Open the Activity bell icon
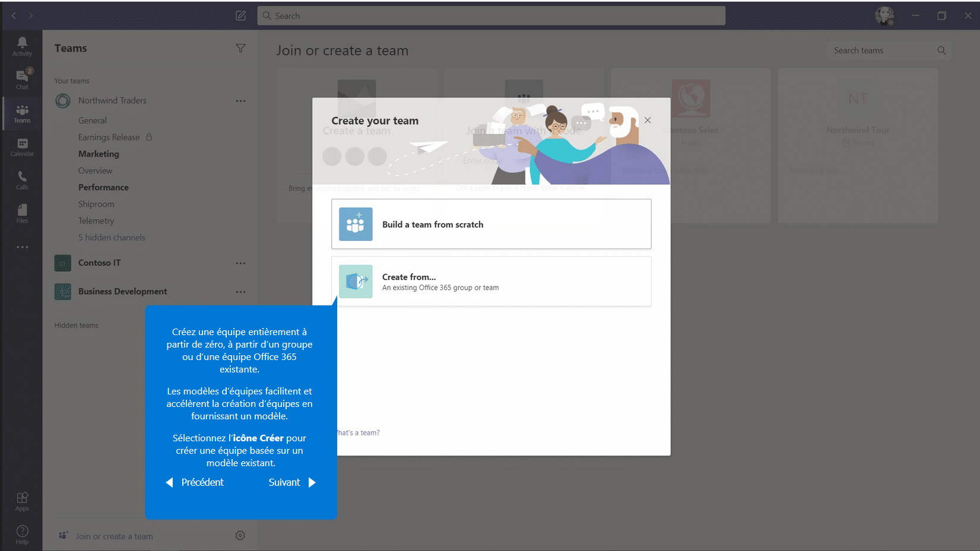The image size is (980, 551). [x=22, y=46]
